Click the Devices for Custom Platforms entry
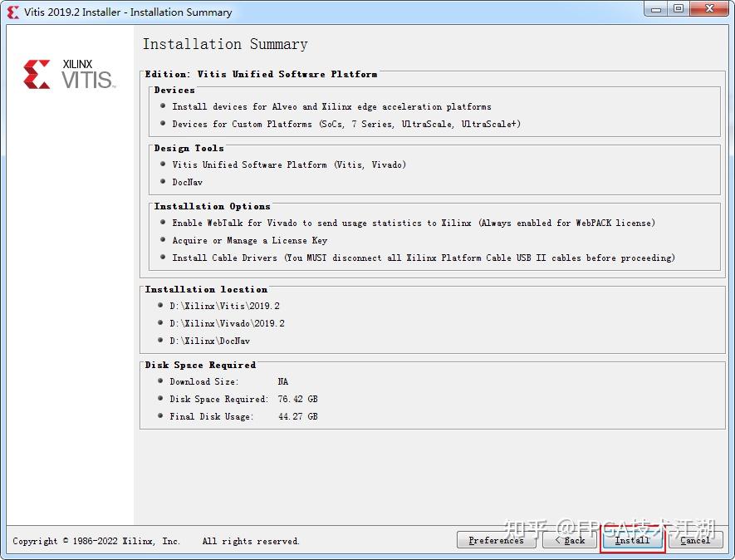Screen dimensions: 735x560 pos(346,124)
